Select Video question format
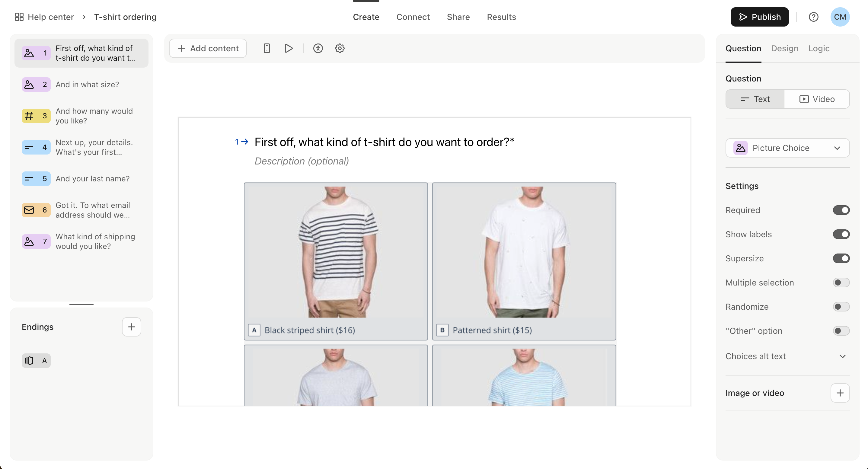 [x=817, y=99]
